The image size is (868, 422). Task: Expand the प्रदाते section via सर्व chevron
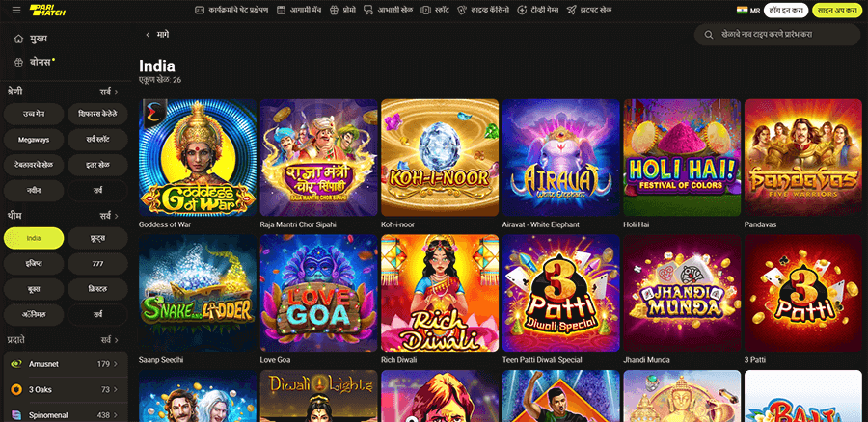pos(110,339)
